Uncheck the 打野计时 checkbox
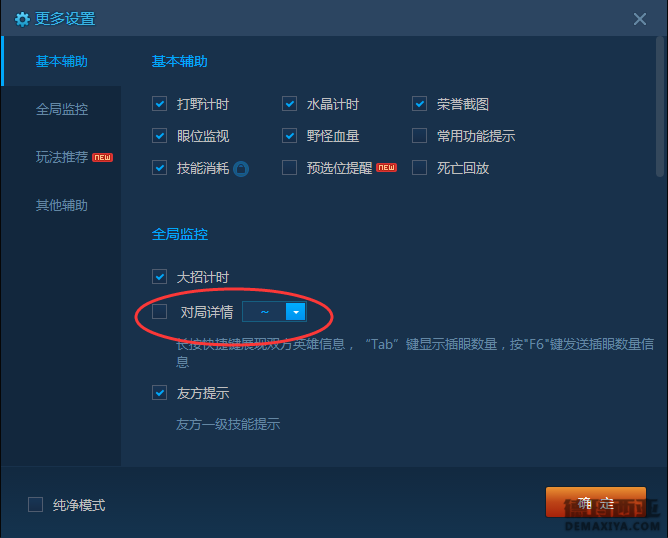The image size is (668, 538). coord(159,104)
